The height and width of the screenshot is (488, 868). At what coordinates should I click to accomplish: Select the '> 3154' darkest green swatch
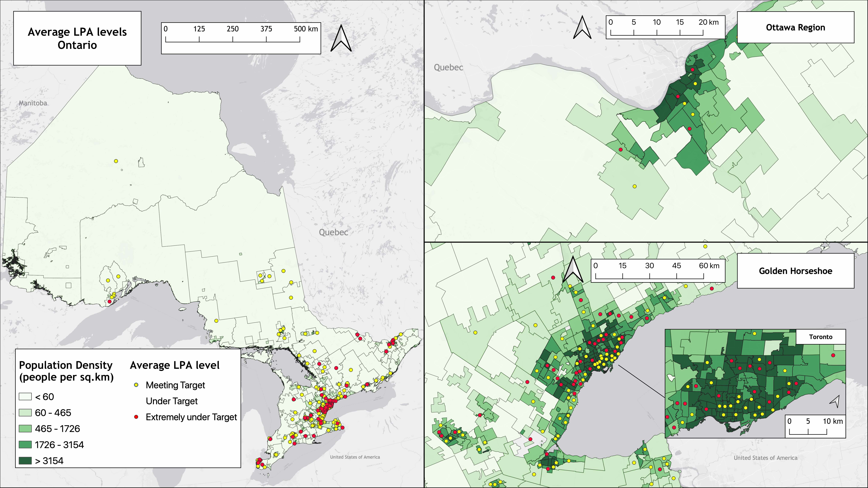coord(25,461)
